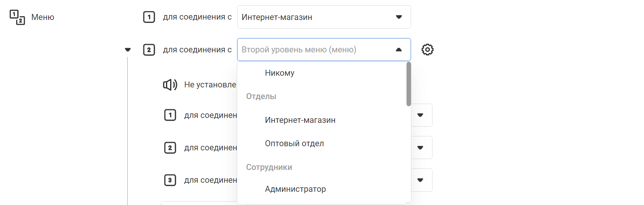Click the nested digit 2 key icon
Image resolution: width=644 pixels, height=205 pixels.
(170, 148)
